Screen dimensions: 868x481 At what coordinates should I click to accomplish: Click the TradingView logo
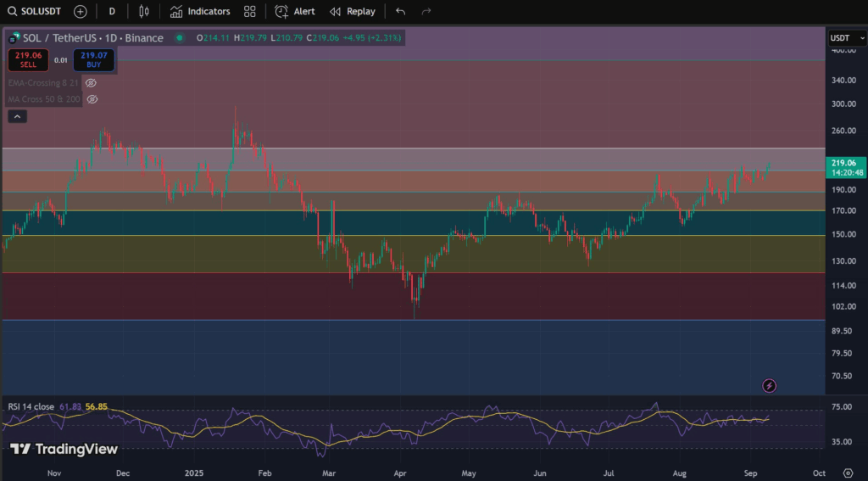(x=64, y=449)
